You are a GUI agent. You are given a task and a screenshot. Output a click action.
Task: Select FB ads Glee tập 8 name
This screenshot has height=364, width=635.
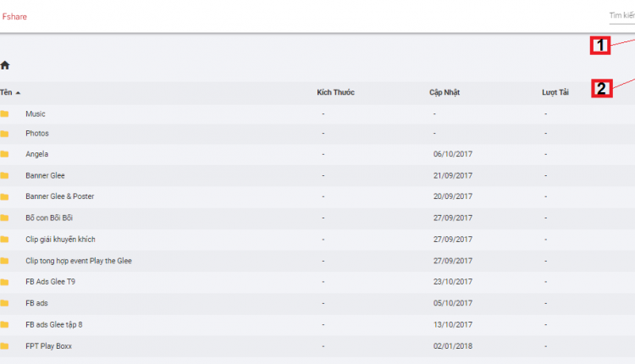pos(54,324)
